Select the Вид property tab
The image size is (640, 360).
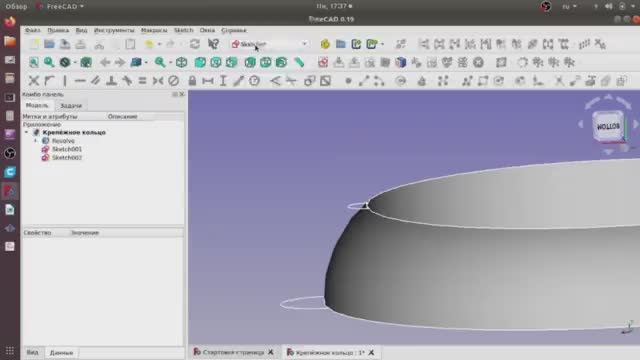(32, 352)
